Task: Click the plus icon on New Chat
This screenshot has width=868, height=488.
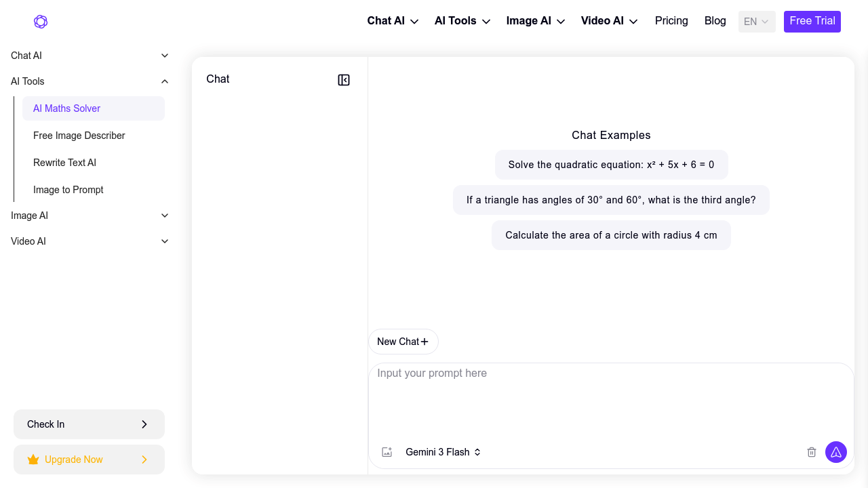Action: [x=425, y=342]
